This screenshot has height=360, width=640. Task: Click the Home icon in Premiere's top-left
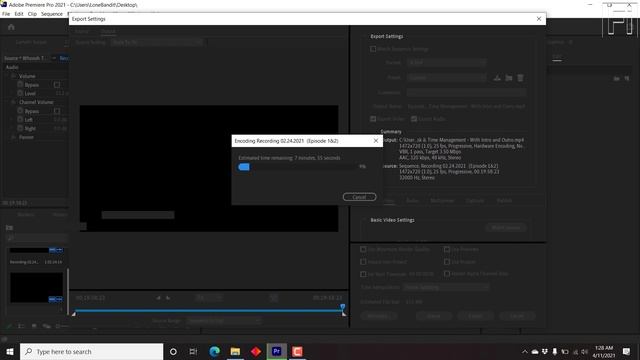(11, 27)
